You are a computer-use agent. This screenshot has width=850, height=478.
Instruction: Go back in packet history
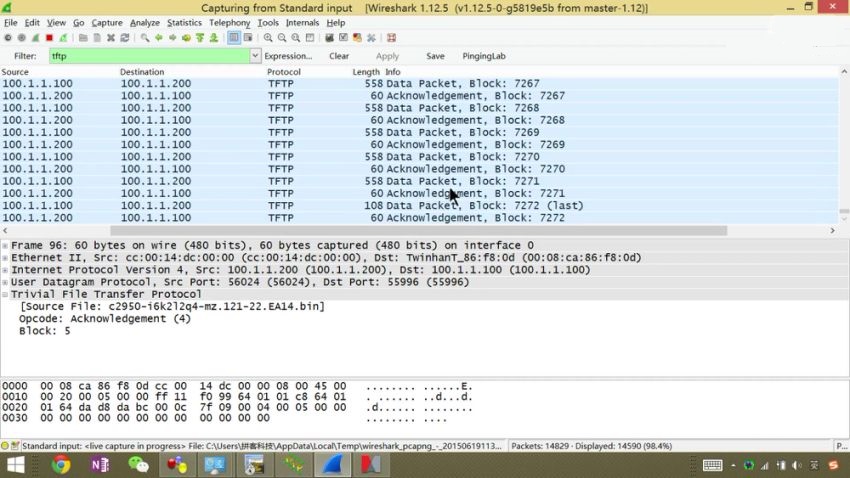159,38
